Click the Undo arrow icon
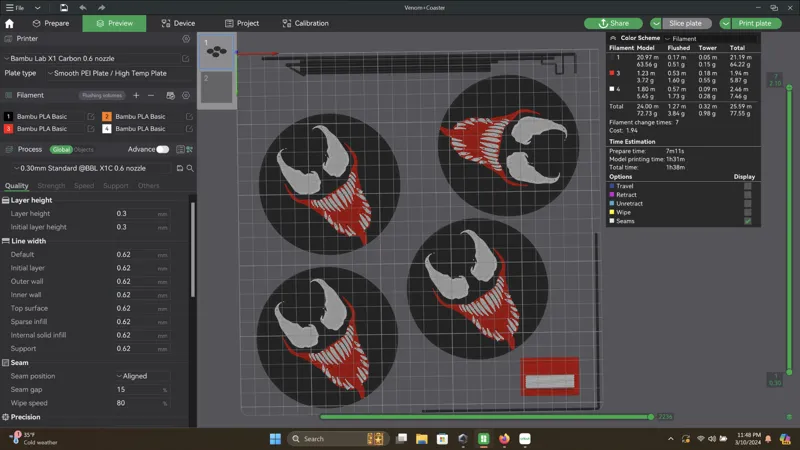This screenshot has height=450, width=800. tap(83, 8)
